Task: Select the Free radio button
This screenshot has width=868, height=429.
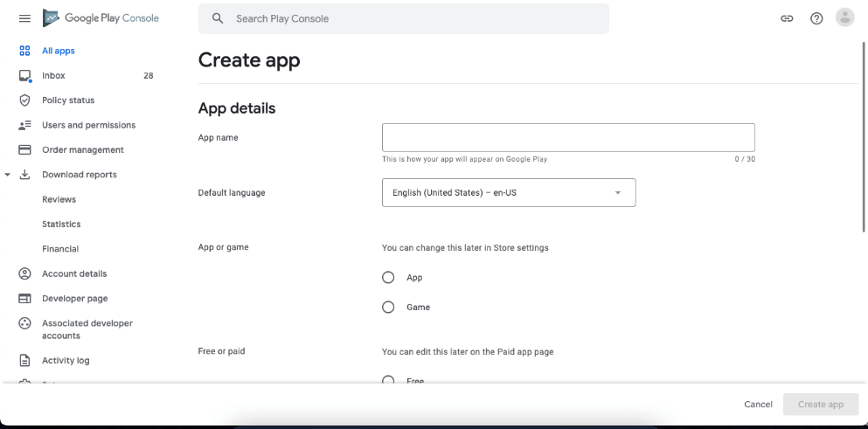Action: pos(388,380)
